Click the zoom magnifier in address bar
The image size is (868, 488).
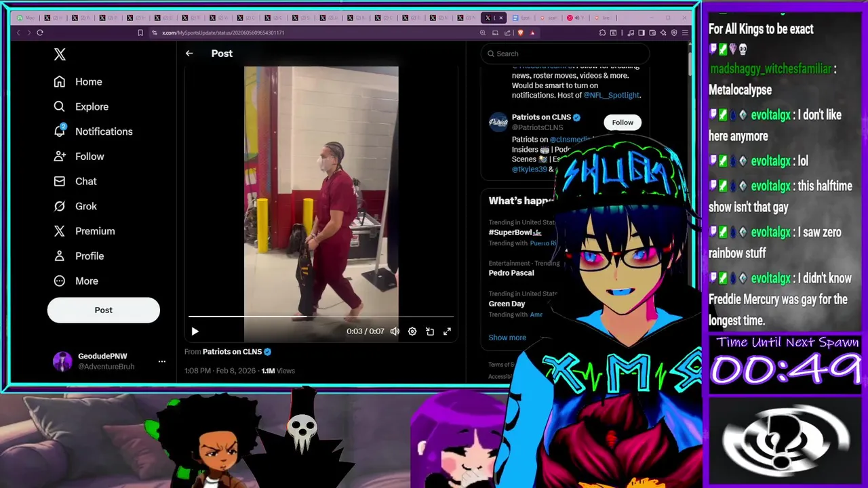(x=483, y=33)
